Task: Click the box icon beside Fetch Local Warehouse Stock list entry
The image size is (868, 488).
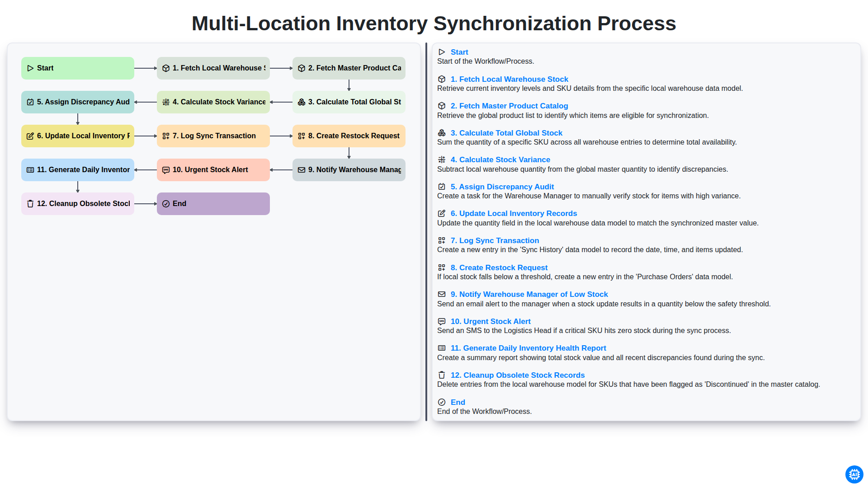Action: click(442, 79)
